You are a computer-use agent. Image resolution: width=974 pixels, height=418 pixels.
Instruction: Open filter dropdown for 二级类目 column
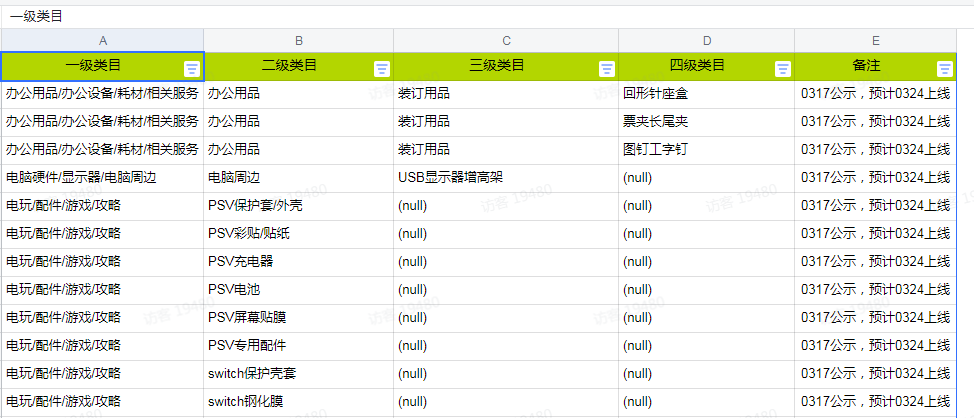click(382, 69)
